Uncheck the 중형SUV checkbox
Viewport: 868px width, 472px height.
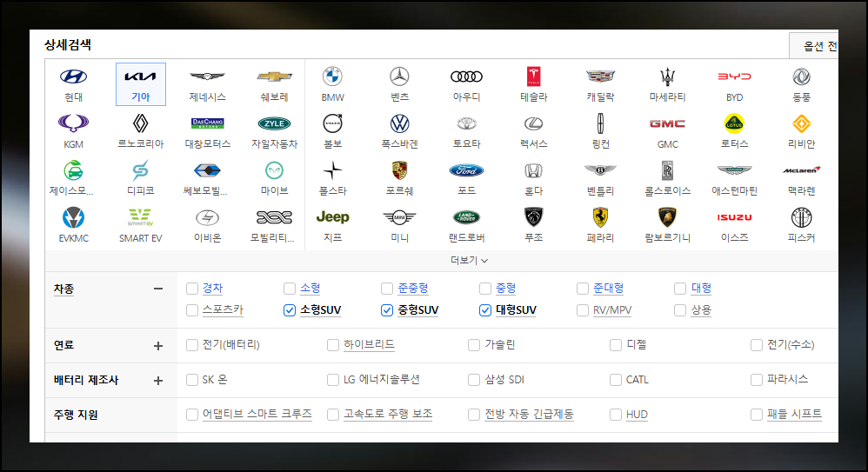click(x=387, y=310)
